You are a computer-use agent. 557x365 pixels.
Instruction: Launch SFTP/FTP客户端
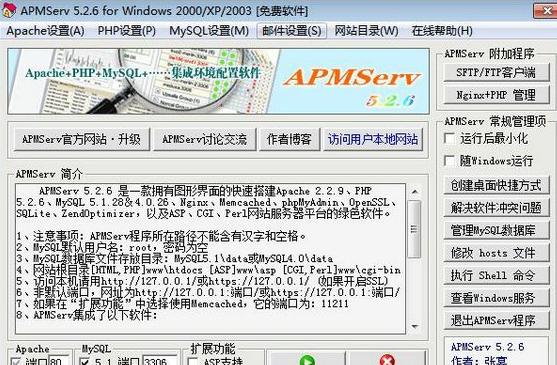(x=496, y=72)
